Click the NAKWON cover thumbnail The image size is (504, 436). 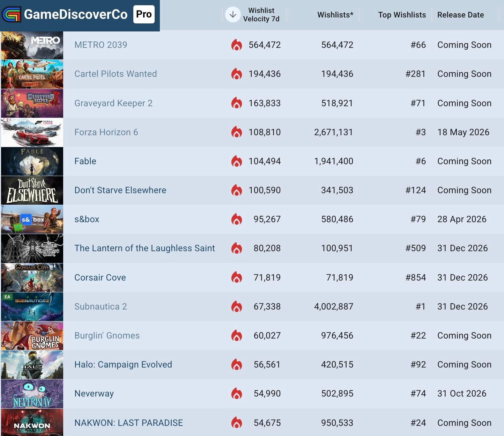click(x=32, y=422)
